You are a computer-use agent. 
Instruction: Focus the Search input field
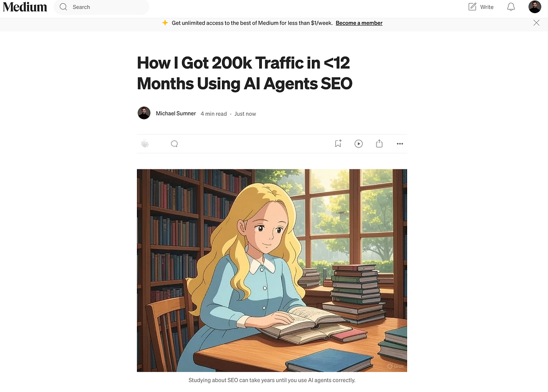tap(101, 7)
